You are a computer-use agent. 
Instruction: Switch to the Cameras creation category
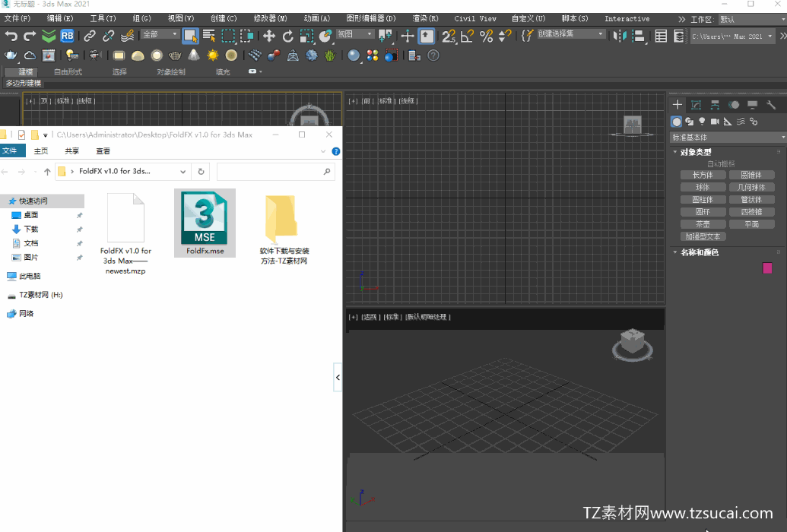coord(715,122)
